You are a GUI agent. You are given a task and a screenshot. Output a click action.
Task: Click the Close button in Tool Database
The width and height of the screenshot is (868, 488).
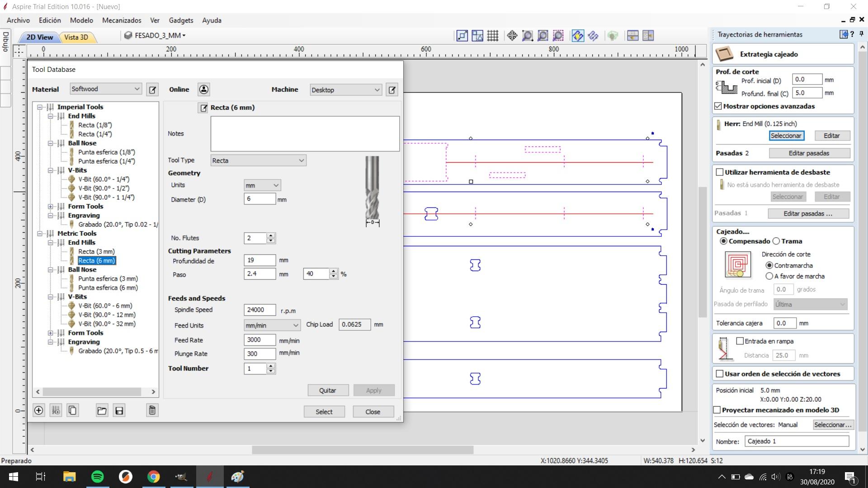click(373, 412)
